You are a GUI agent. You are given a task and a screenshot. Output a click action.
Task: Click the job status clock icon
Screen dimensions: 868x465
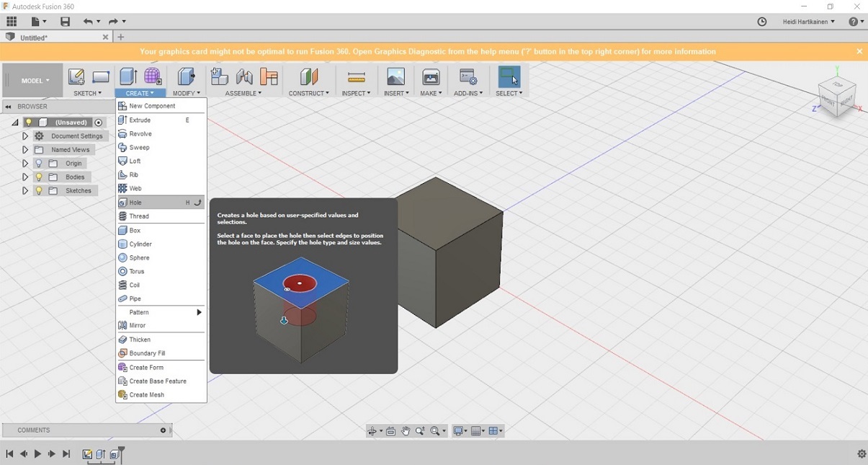pos(762,22)
